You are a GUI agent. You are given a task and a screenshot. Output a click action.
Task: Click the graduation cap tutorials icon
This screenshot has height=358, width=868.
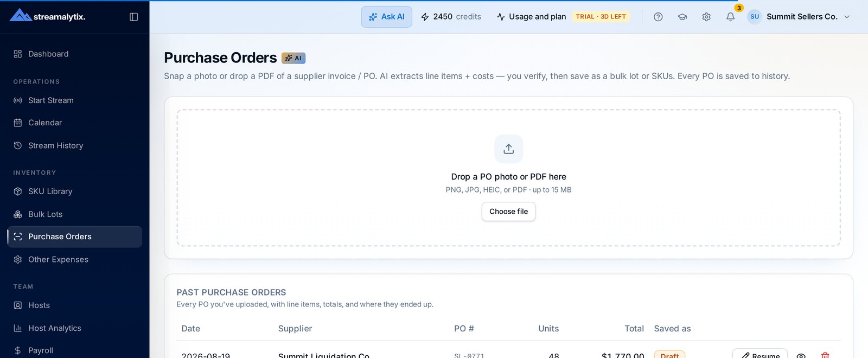click(682, 17)
